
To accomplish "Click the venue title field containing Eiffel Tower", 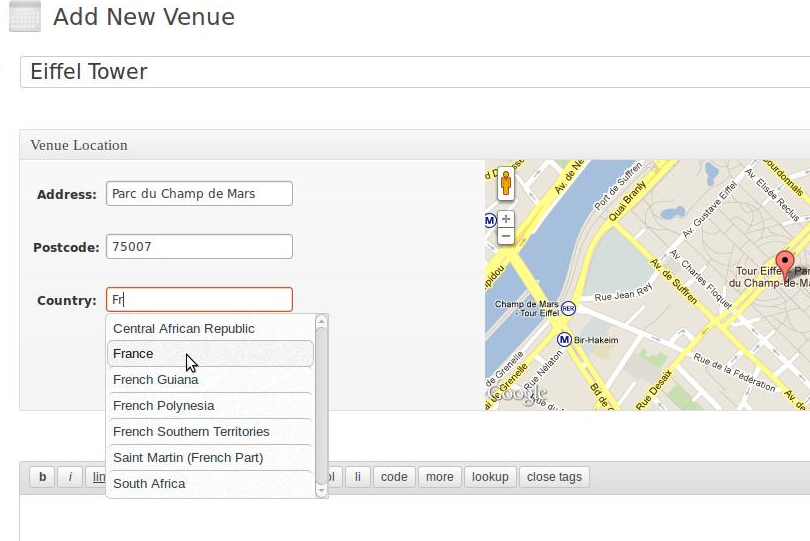I will pos(415,72).
